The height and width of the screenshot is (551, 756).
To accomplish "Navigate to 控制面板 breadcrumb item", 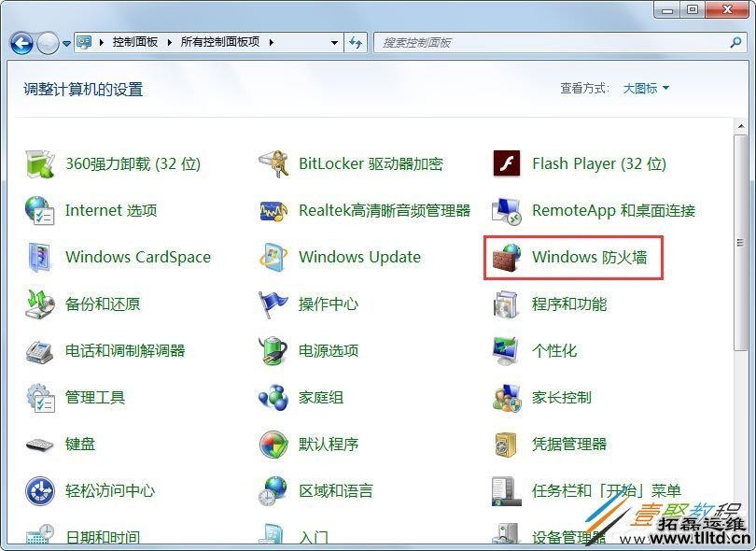I will pos(129,42).
